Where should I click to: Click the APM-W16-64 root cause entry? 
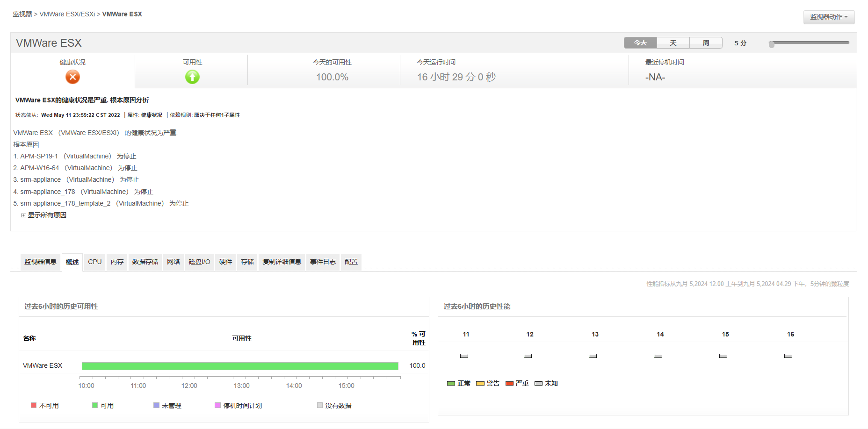pos(75,168)
